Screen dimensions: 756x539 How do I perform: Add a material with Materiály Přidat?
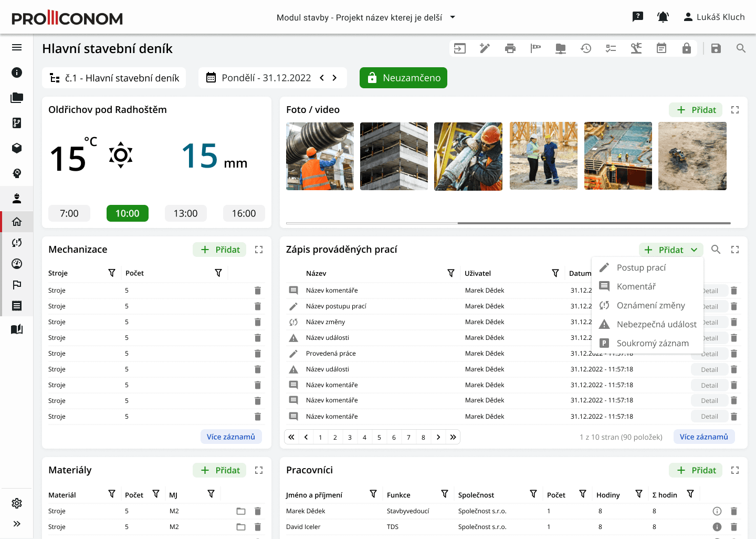point(219,470)
